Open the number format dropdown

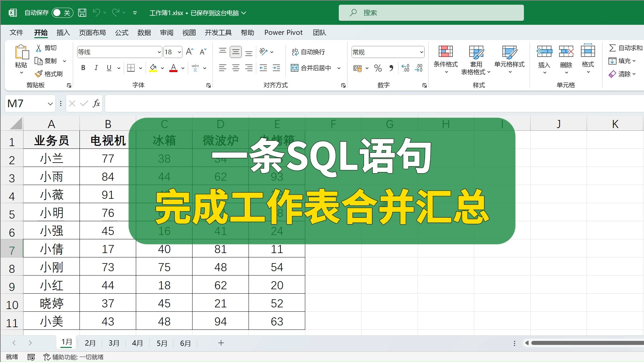click(x=421, y=52)
